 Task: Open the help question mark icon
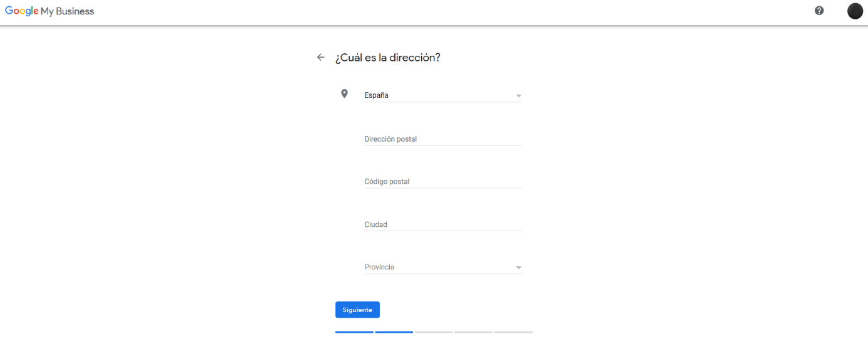click(819, 11)
